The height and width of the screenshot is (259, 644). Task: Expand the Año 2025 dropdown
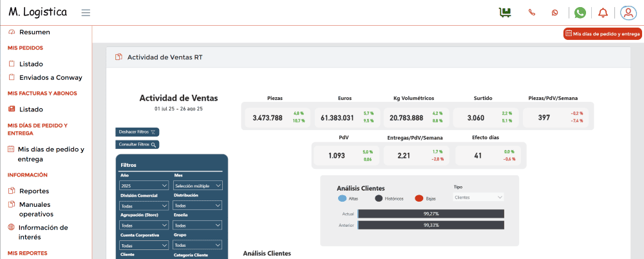(x=144, y=186)
